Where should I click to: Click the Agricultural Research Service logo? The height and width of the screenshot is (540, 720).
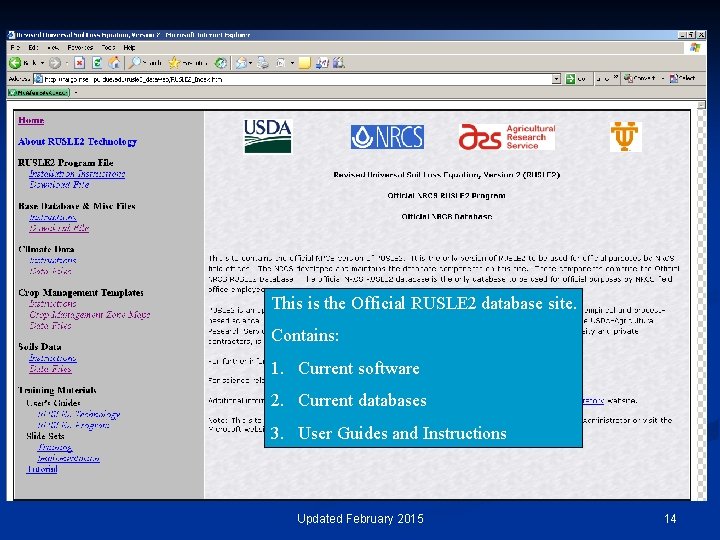pyautogui.click(x=507, y=137)
